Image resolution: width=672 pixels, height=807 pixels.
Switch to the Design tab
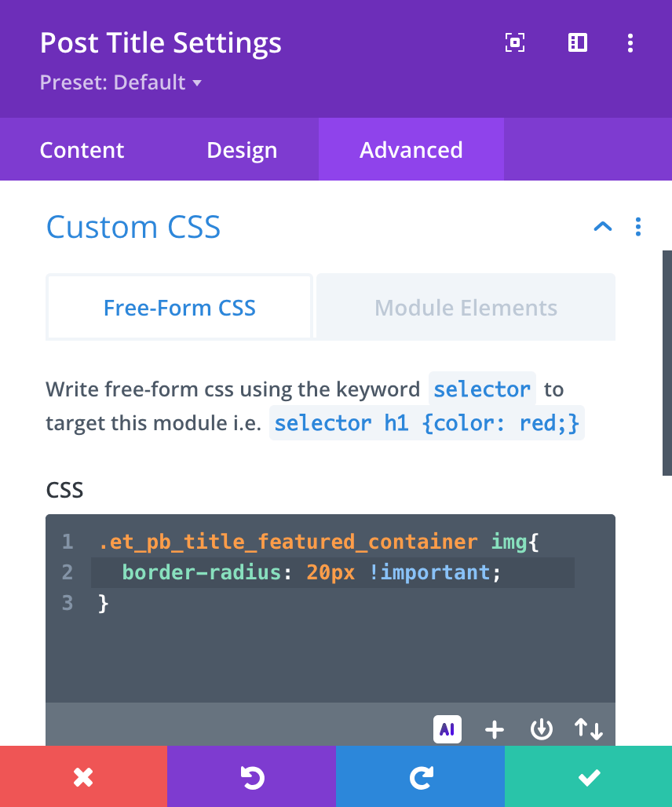[242, 150]
